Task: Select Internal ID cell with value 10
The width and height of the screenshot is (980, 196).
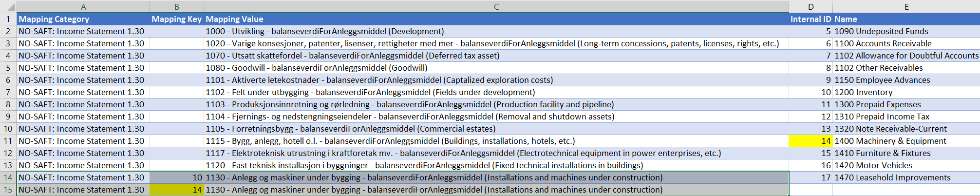Action: [x=810, y=92]
